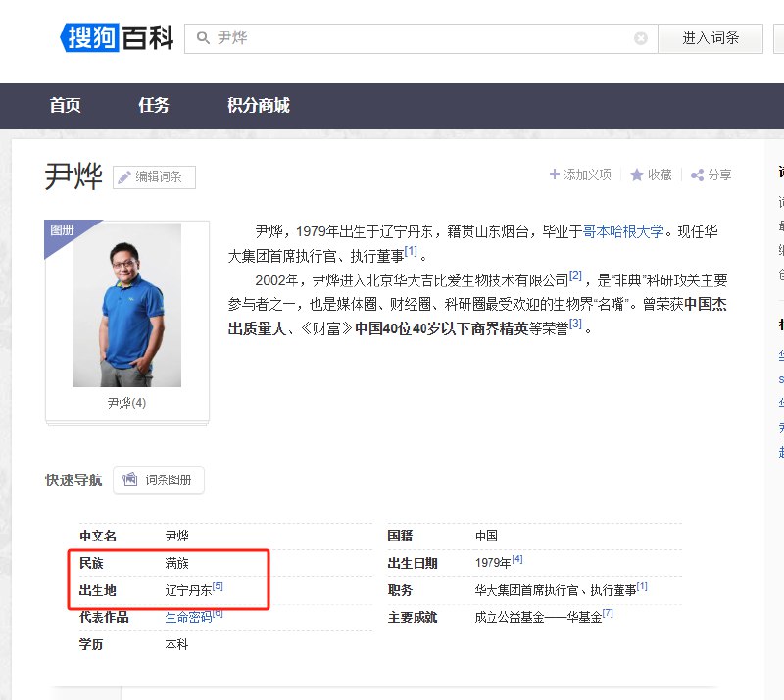The width and height of the screenshot is (784, 700).
Task: Open reference [7] after 华基金
Action: tap(608, 613)
